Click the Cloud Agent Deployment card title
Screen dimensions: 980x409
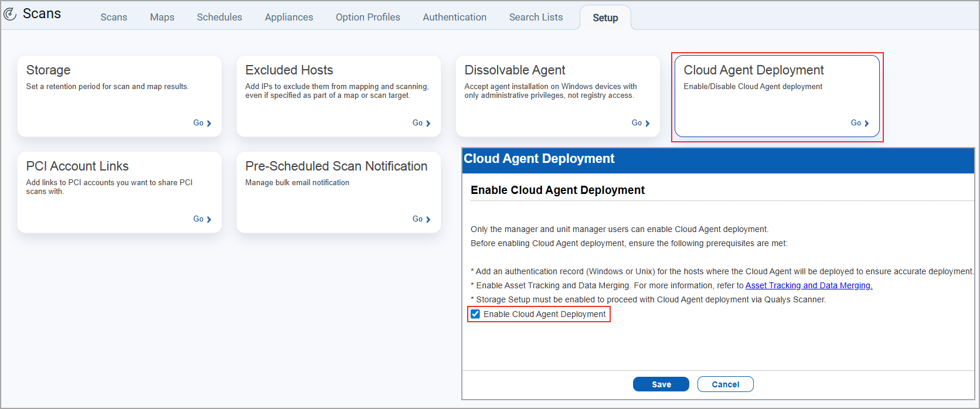753,70
